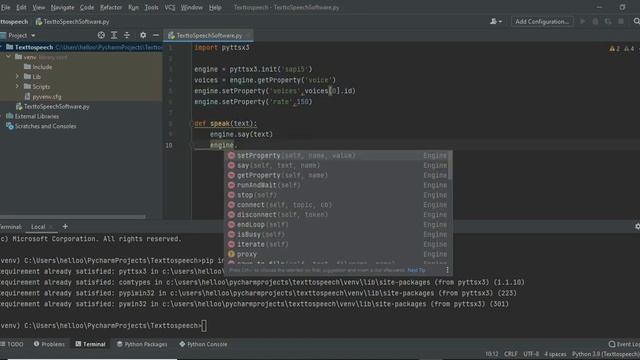The image size is (640, 360).
Task: Open the Tools menu
Action: point(151,7)
